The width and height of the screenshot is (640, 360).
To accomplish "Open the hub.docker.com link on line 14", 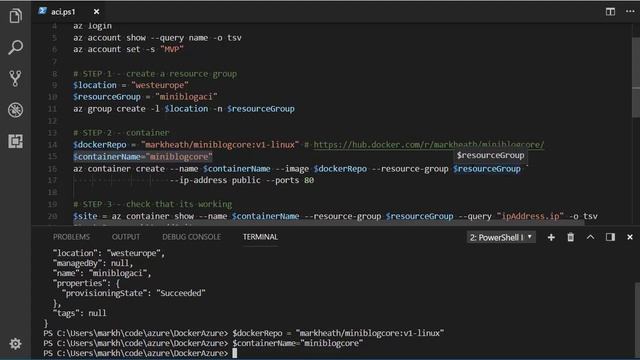I will coord(429,144).
